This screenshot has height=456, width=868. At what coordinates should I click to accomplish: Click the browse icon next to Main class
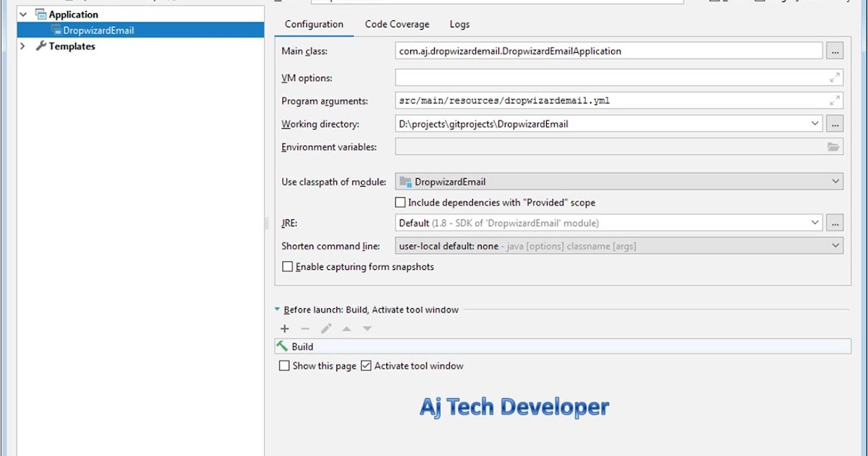pyautogui.click(x=835, y=51)
